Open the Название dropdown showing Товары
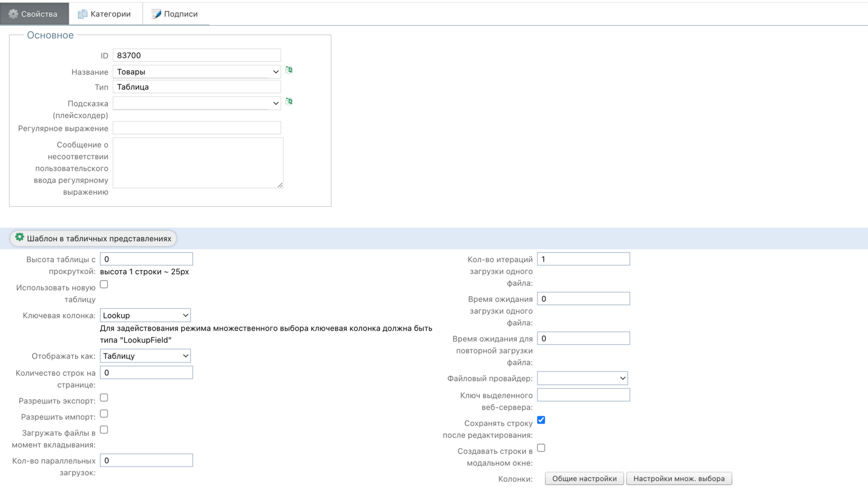The image size is (868, 495). coord(197,71)
